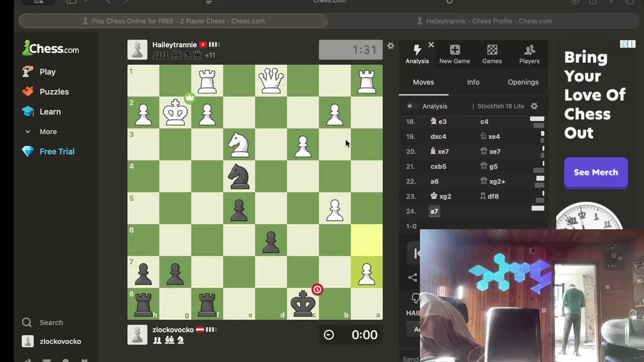Viewport: 644px width, 362px height.
Task: Click move 19 knight xe4
Action: coord(490,136)
